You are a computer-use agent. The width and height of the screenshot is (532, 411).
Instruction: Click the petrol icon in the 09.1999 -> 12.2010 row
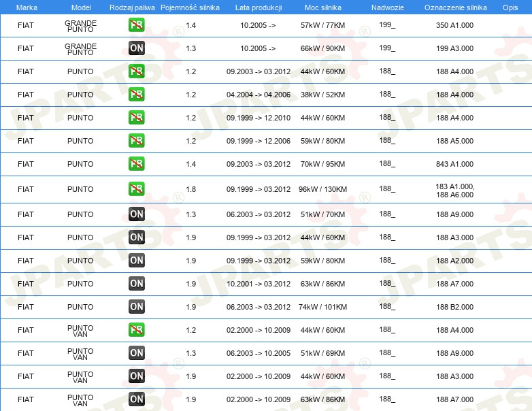(136, 117)
